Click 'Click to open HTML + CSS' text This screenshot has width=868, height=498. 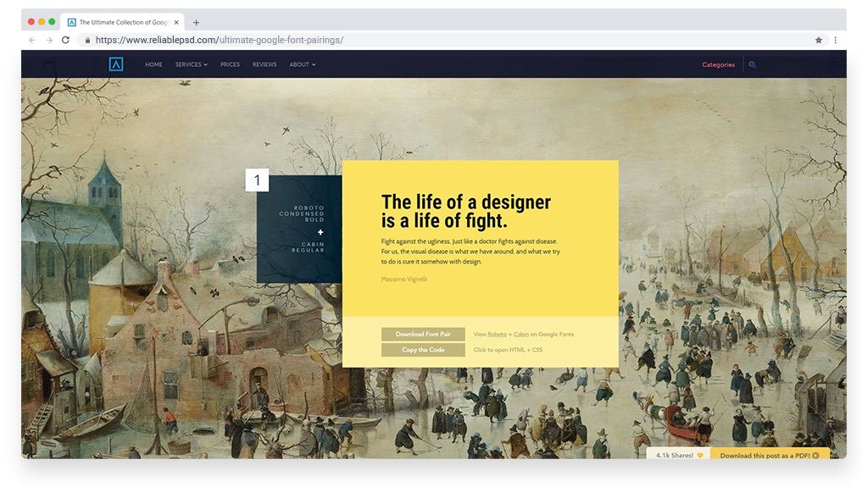[508, 350]
